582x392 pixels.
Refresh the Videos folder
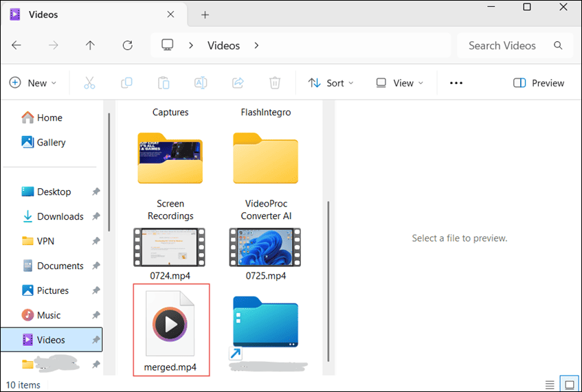128,45
